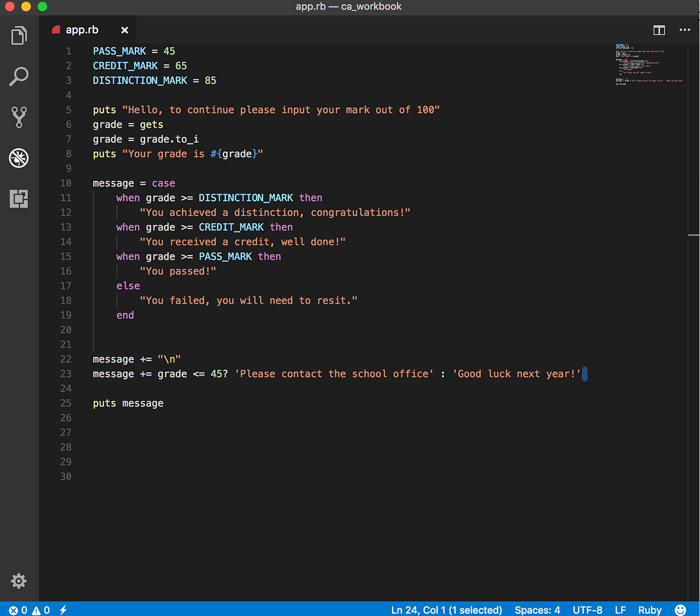
Task: Click DISTINCTION_MARK on line 3
Action: [140, 80]
